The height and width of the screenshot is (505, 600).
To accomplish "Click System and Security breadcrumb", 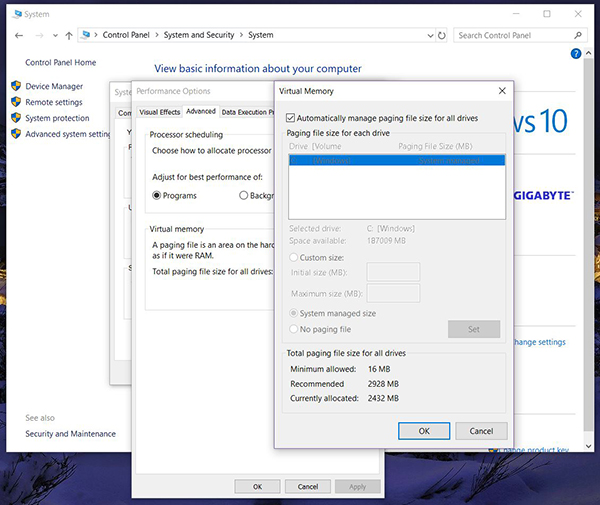I will pyautogui.click(x=199, y=35).
